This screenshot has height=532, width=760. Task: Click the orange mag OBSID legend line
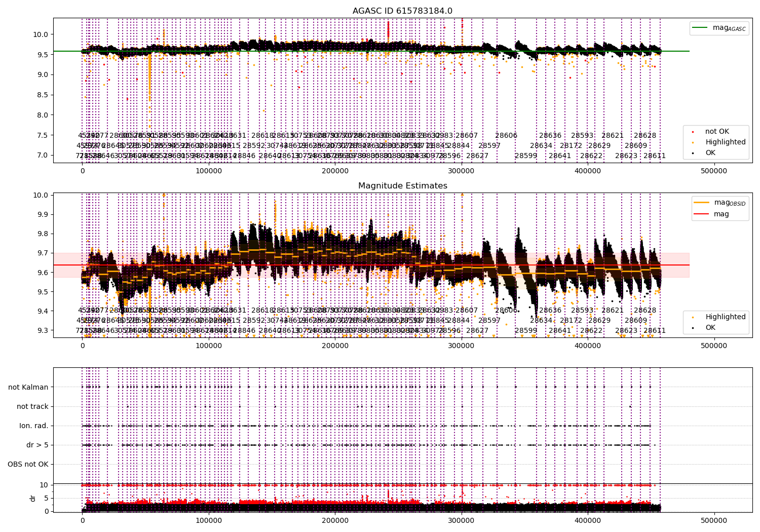pyautogui.click(x=702, y=203)
